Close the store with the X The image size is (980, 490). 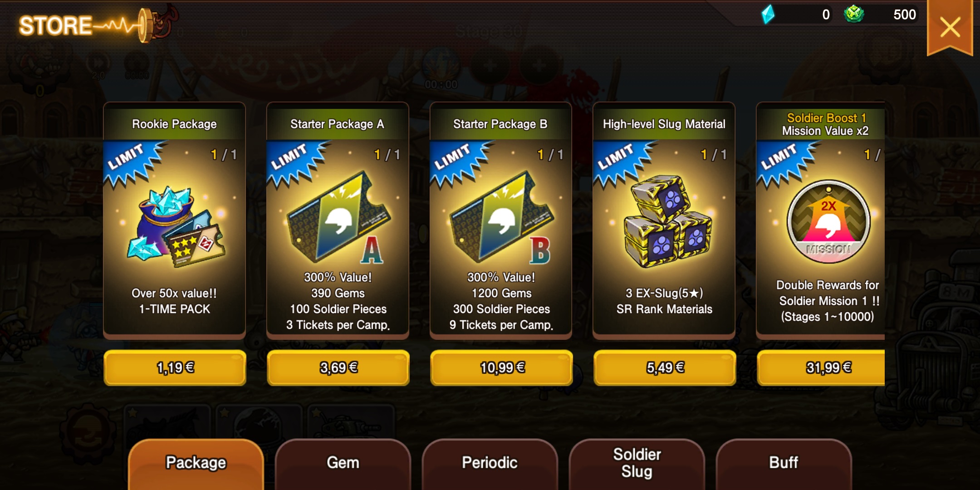(x=950, y=27)
